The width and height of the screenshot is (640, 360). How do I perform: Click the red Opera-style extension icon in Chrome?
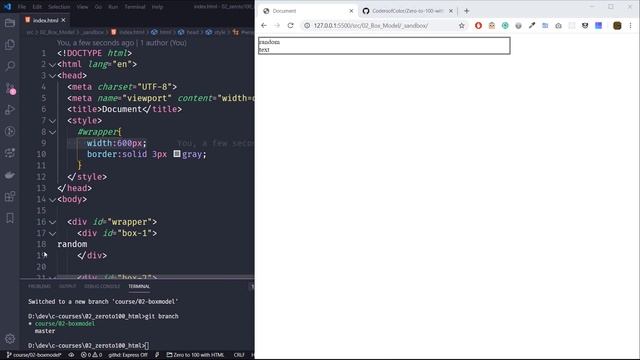(x=478, y=25)
